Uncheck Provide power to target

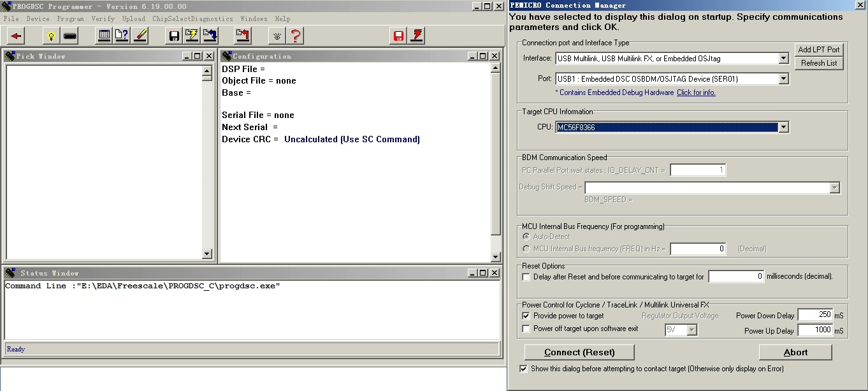pyautogui.click(x=526, y=316)
